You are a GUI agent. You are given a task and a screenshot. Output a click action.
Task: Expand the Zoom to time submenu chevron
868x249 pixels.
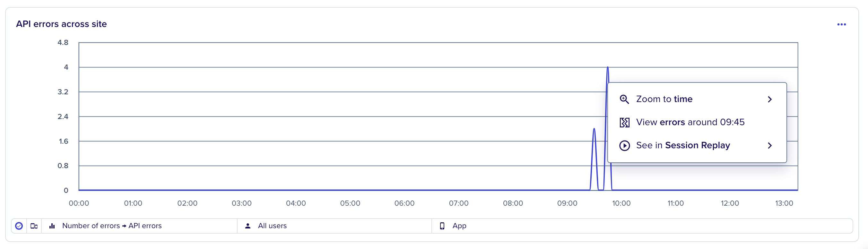click(769, 99)
